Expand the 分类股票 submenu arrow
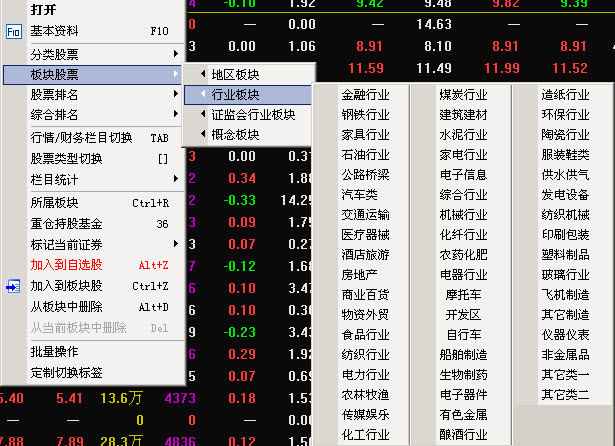The image size is (615, 446). pos(176,53)
